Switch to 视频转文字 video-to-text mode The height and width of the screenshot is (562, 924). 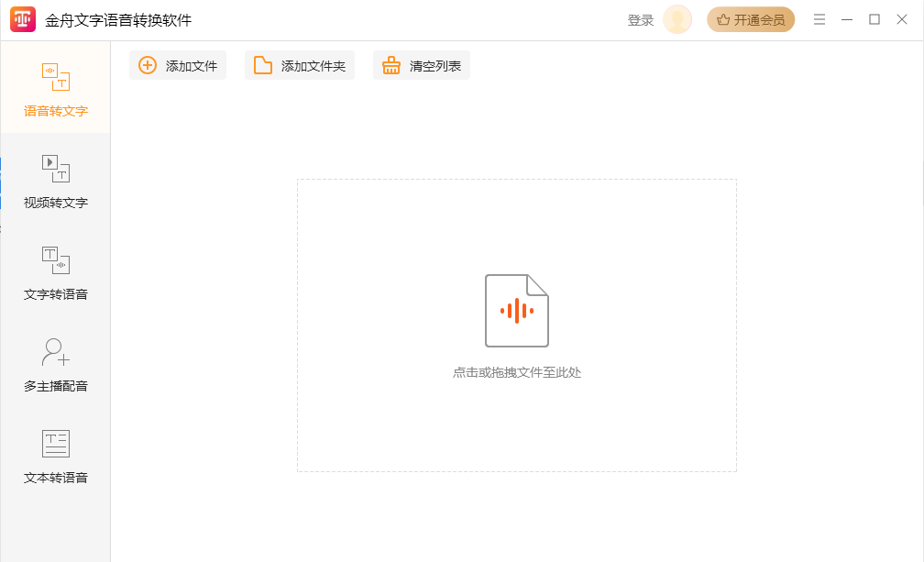point(55,182)
